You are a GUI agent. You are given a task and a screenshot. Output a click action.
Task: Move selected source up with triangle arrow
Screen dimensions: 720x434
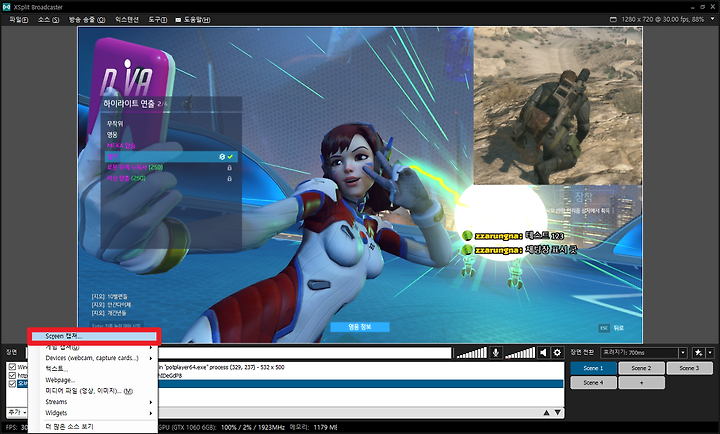pyautogui.click(x=546, y=412)
